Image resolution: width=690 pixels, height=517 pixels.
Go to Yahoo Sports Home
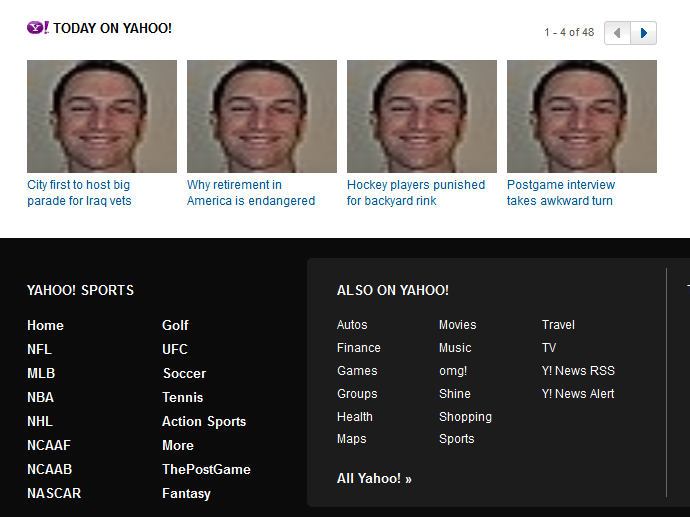[x=45, y=326]
